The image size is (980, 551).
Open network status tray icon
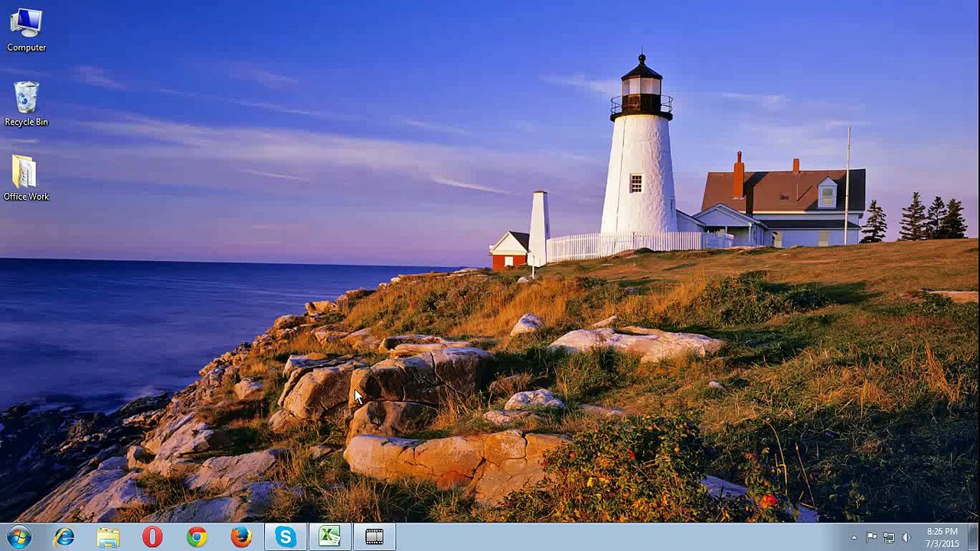[889, 538]
